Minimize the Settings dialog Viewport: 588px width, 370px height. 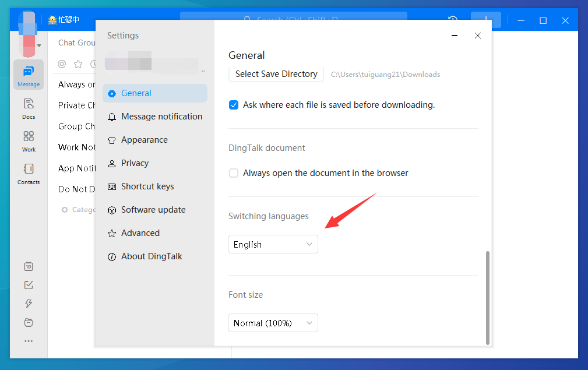[455, 36]
